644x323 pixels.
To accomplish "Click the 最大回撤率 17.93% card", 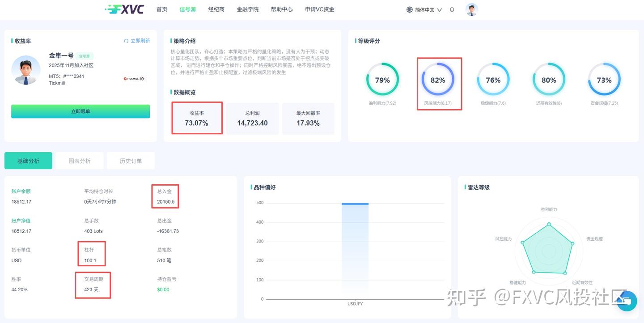I will 308,118.
